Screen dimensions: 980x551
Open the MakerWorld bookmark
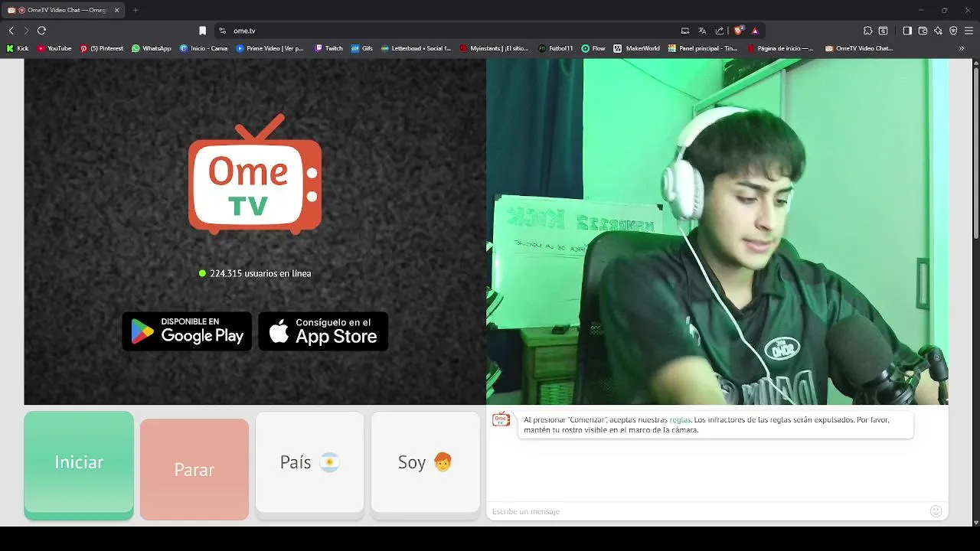click(637, 48)
